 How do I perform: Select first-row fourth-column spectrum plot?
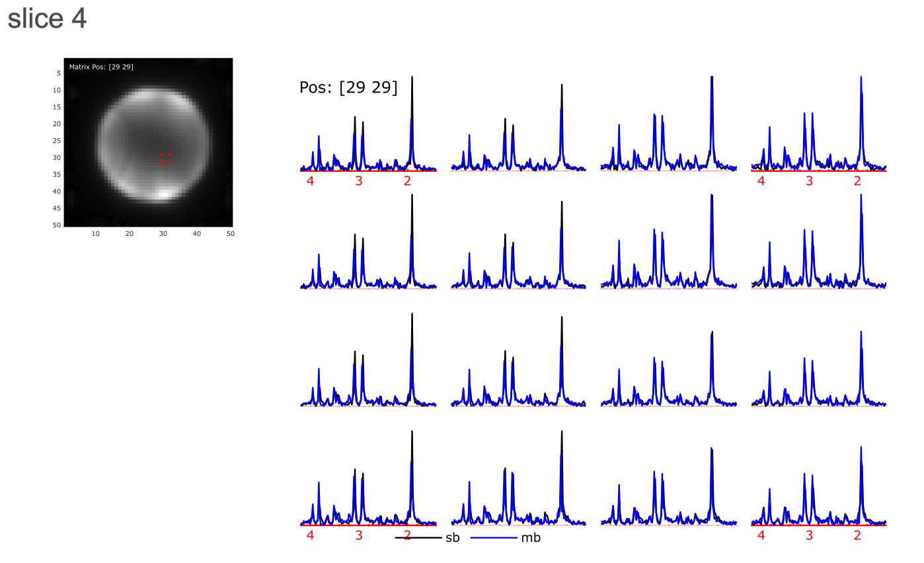click(819, 124)
